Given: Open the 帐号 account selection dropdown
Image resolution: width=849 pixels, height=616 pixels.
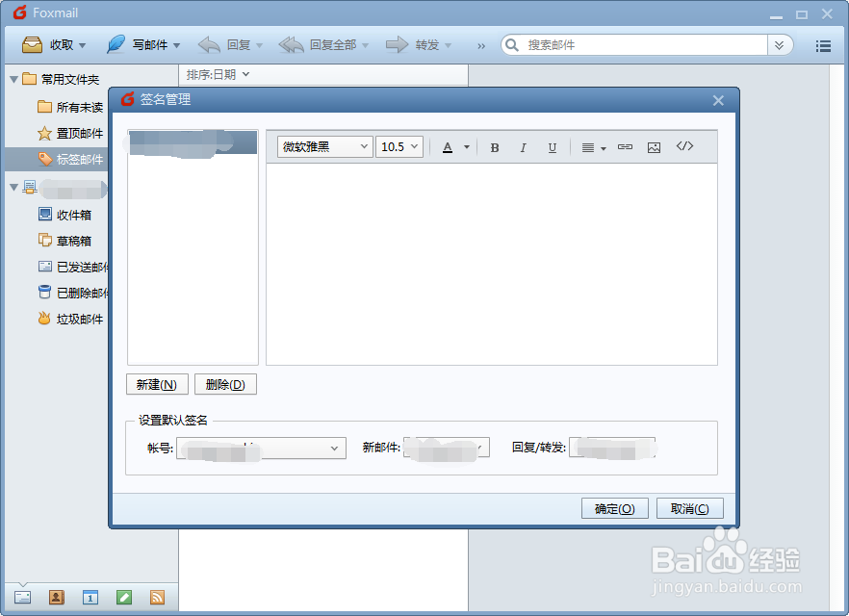Looking at the screenshot, I should [262, 448].
